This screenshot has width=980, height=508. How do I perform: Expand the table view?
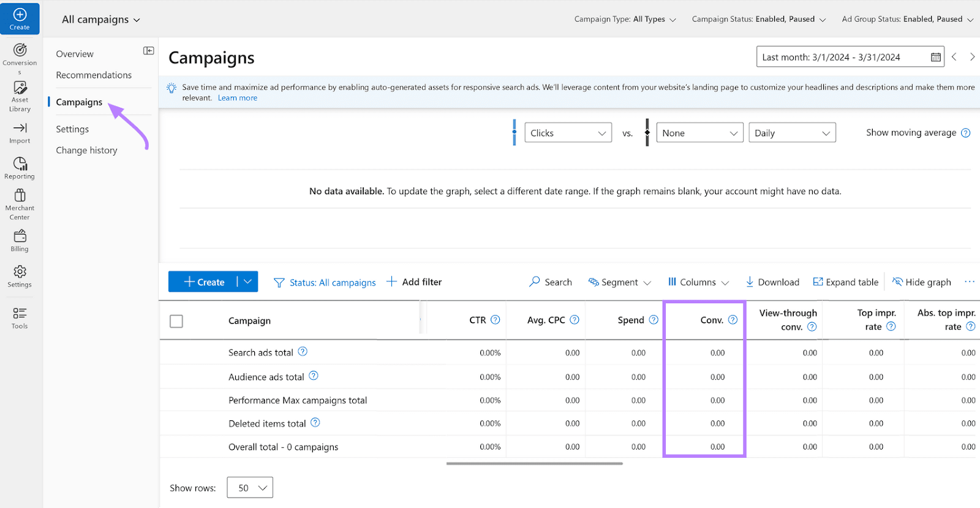tap(846, 282)
